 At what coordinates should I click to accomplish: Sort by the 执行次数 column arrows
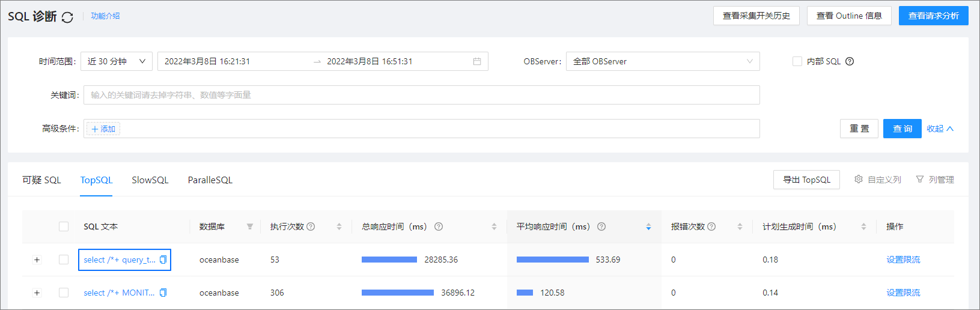(x=339, y=226)
